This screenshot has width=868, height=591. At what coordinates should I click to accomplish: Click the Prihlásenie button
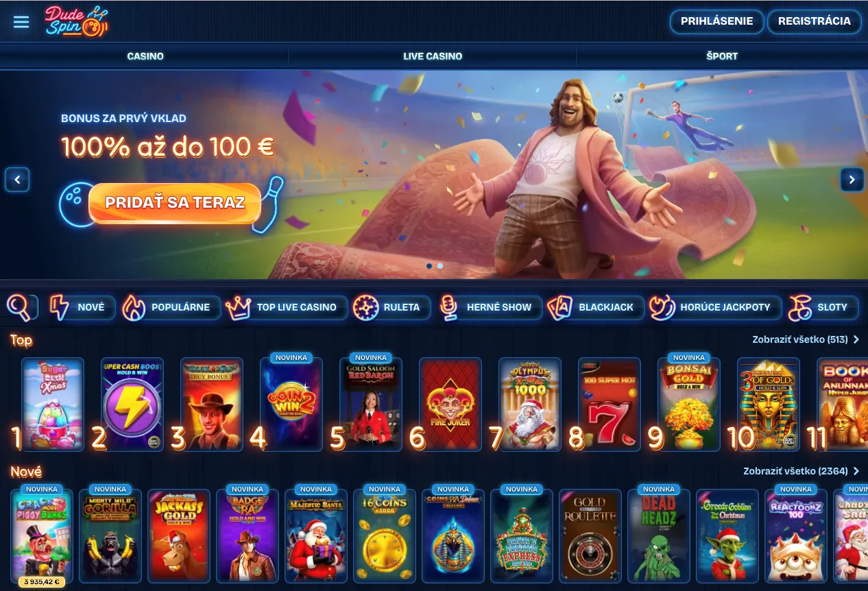[716, 21]
